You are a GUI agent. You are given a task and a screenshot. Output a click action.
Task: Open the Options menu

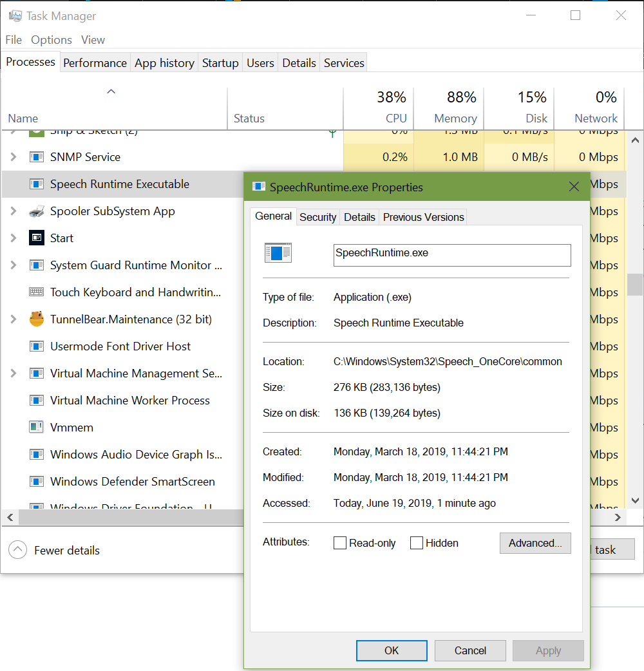[51, 39]
